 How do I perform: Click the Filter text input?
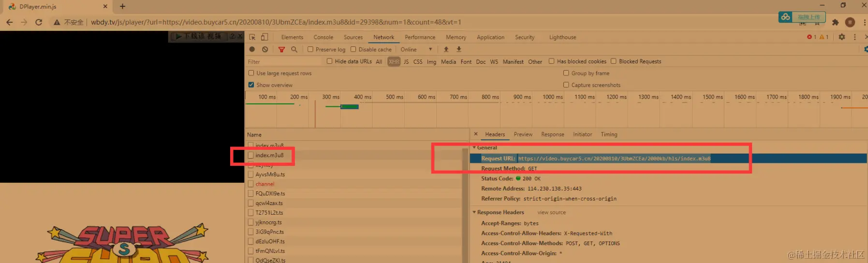284,62
